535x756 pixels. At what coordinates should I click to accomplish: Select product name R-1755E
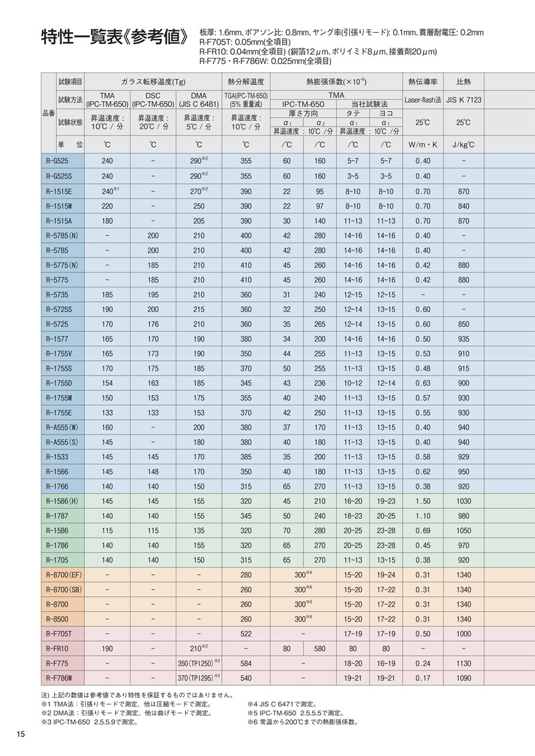59,412
